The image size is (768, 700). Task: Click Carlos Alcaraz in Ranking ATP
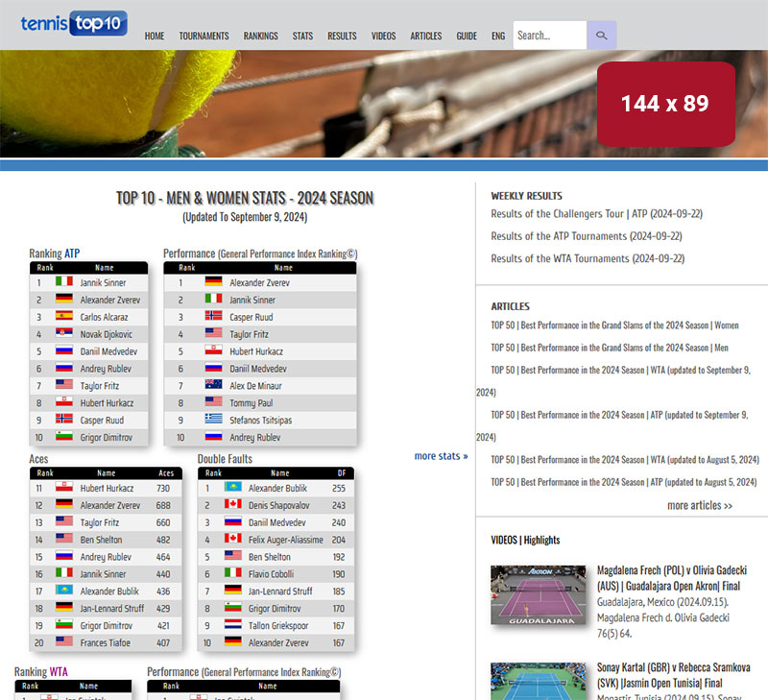point(104,317)
